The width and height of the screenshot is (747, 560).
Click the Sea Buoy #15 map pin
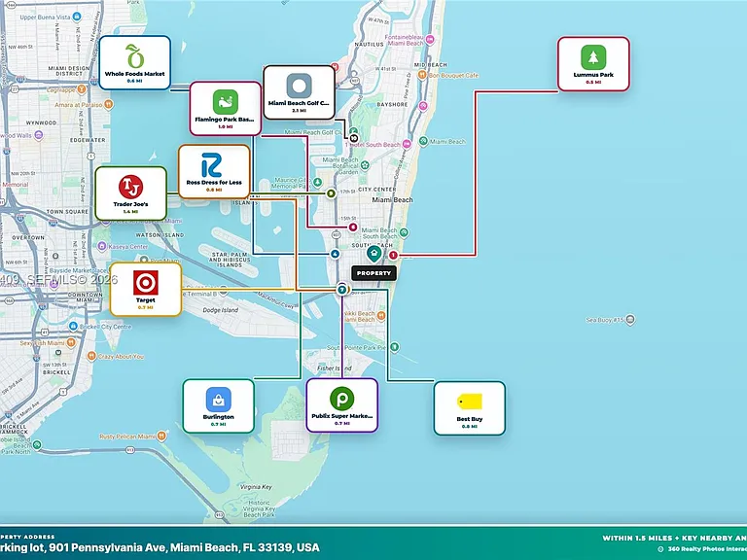tap(630, 319)
